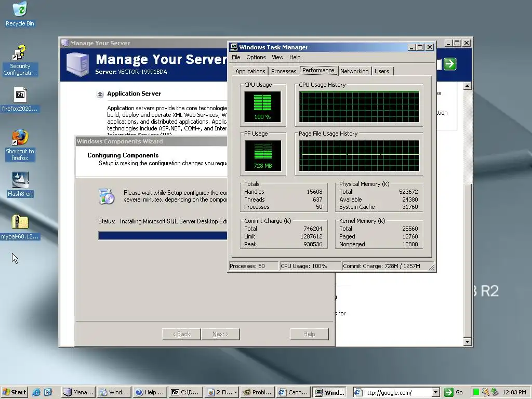
Task: Click the scroll down arrow in Manage Your Server
Action: coord(468,342)
